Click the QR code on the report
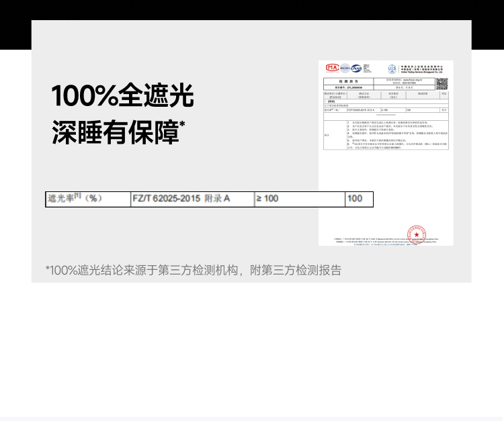Viewport: 504px width, 421px height. tap(442, 84)
